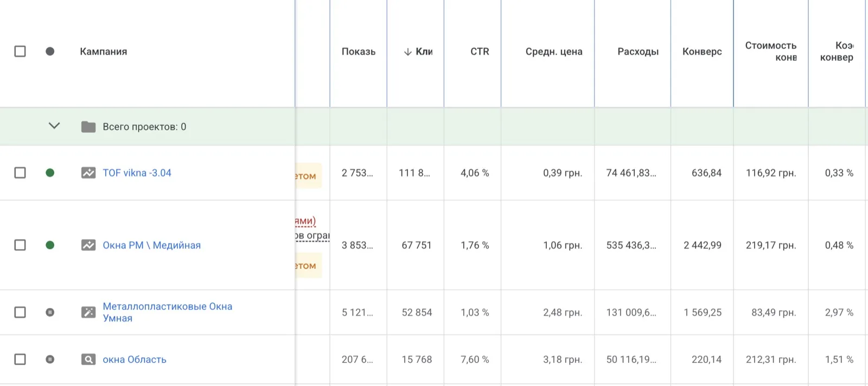Click the clicks value 67 751
The width and height of the screenshot is (868, 386).
pos(417,245)
